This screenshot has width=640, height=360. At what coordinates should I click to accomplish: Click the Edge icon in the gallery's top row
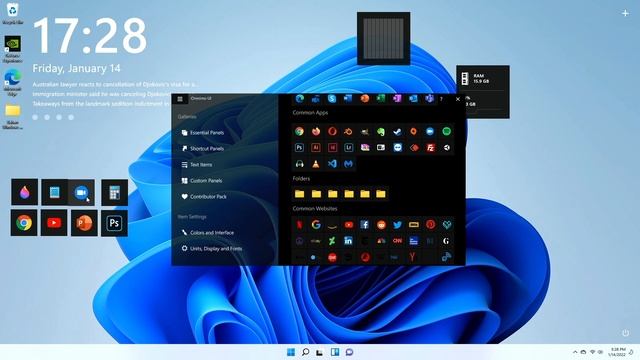tap(300, 99)
